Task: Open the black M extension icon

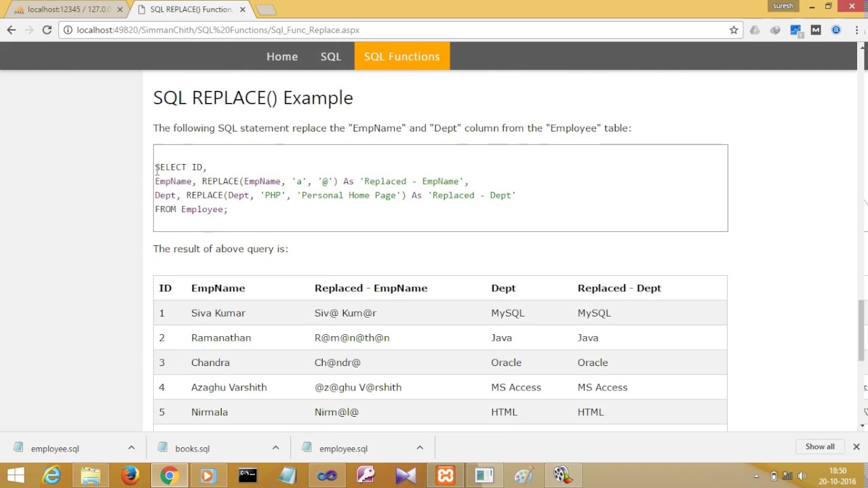Action: click(x=816, y=30)
